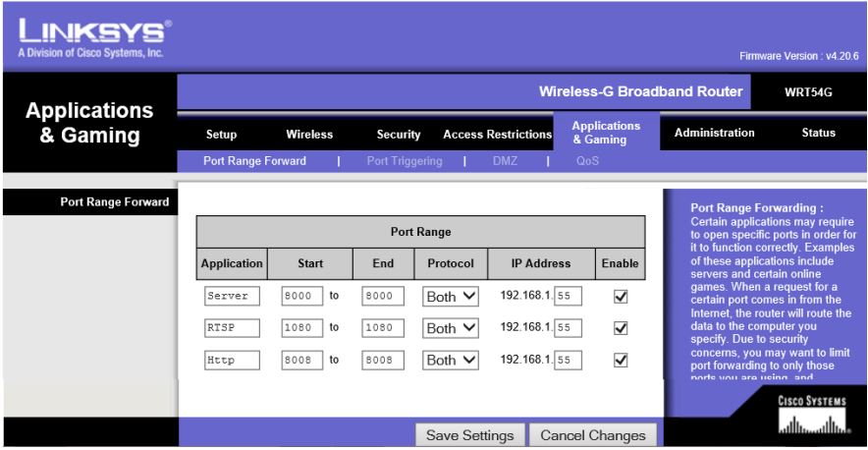Screen dimensions: 868x450
Task: Click the Applications & Gaming page title
Action: click(89, 123)
